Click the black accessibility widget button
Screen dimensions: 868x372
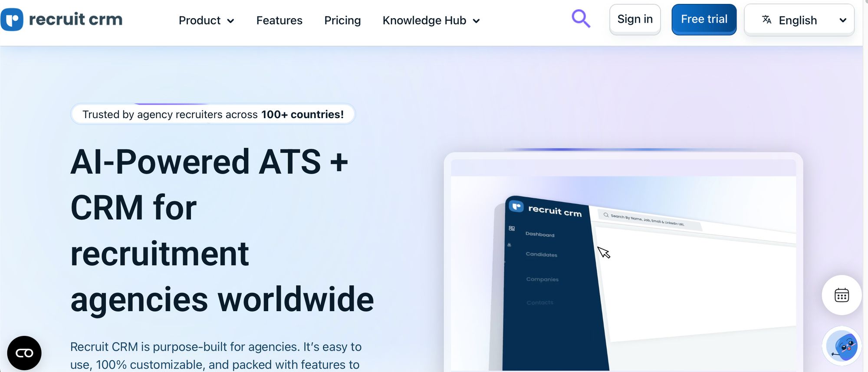pos(24,353)
